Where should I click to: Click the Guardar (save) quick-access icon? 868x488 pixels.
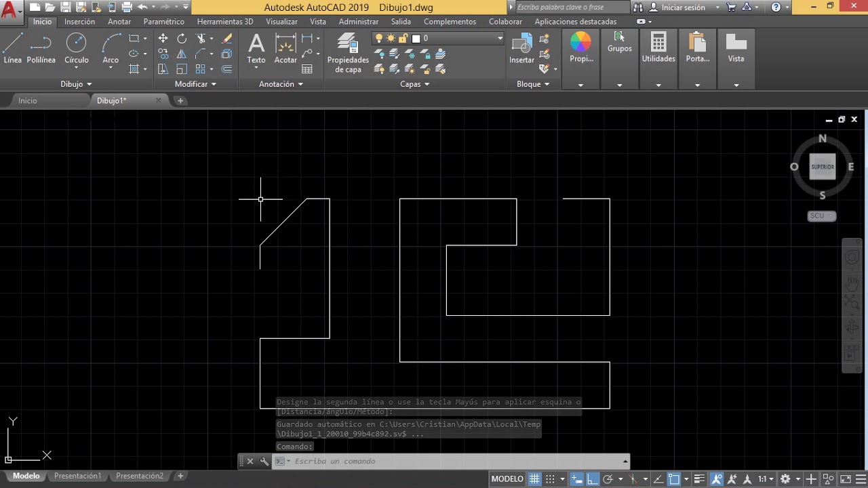click(x=66, y=7)
